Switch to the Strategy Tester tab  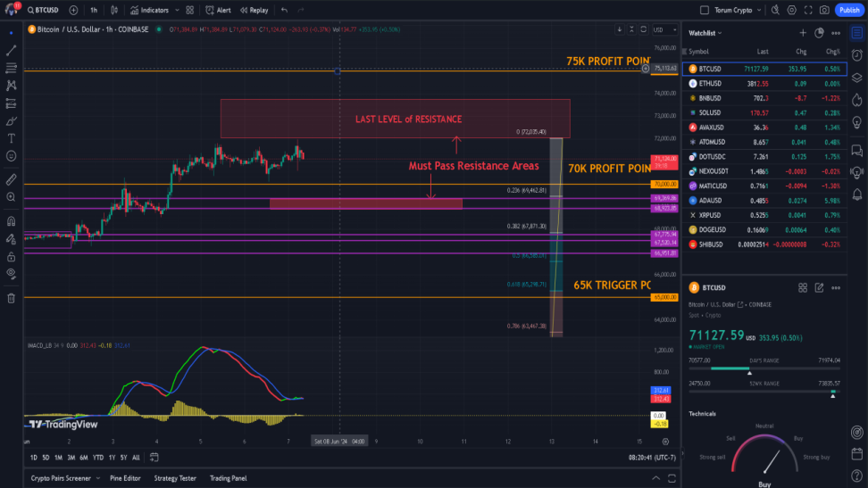point(175,478)
